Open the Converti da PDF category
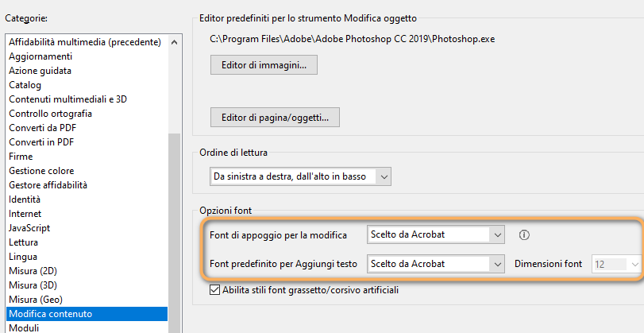Screen dimensions: 644x333 click(x=42, y=128)
